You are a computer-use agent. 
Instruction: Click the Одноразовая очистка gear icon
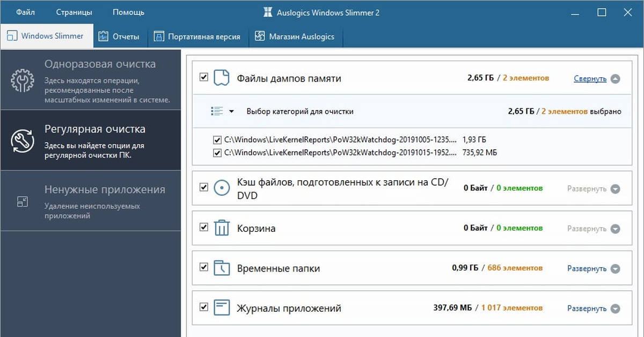23,80
